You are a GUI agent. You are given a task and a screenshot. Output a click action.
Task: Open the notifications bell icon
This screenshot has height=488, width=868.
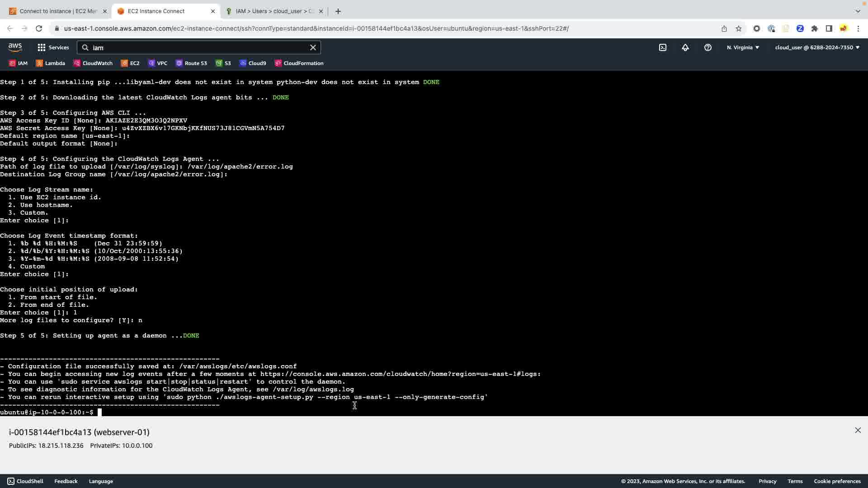tap(685, 47)
